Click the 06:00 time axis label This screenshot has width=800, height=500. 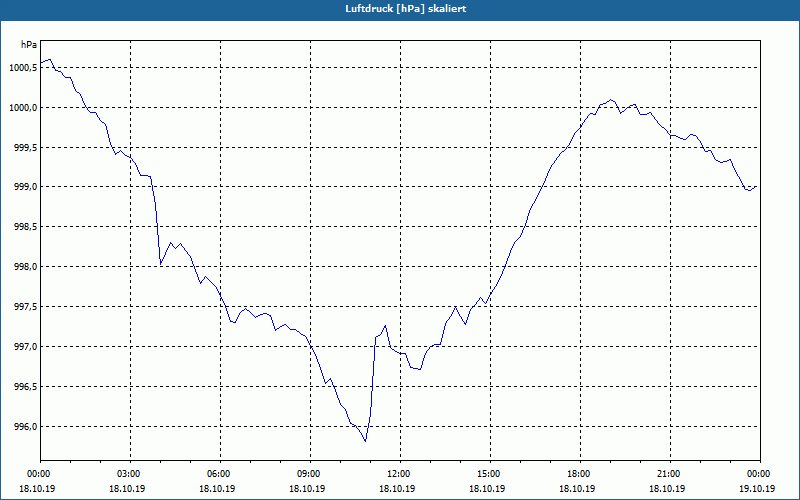(x=220, y=474)
